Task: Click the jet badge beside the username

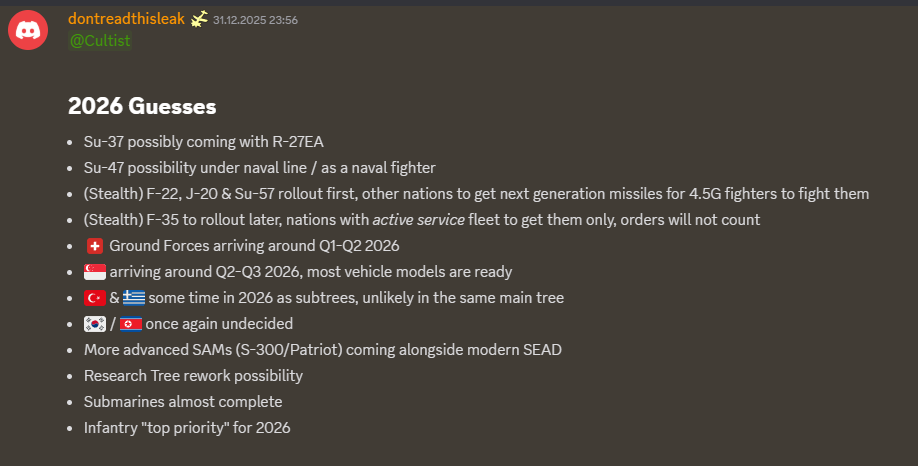Action: [198, 19]
